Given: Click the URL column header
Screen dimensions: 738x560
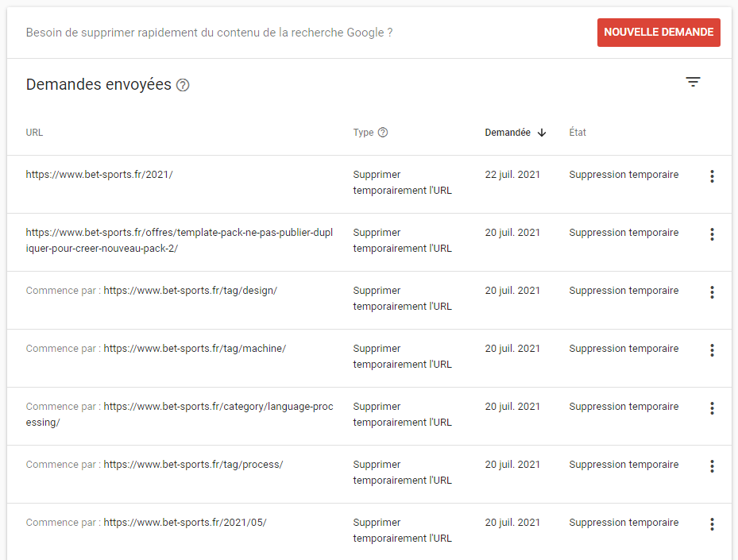Looking at the screenshot, I should point(34,133).
